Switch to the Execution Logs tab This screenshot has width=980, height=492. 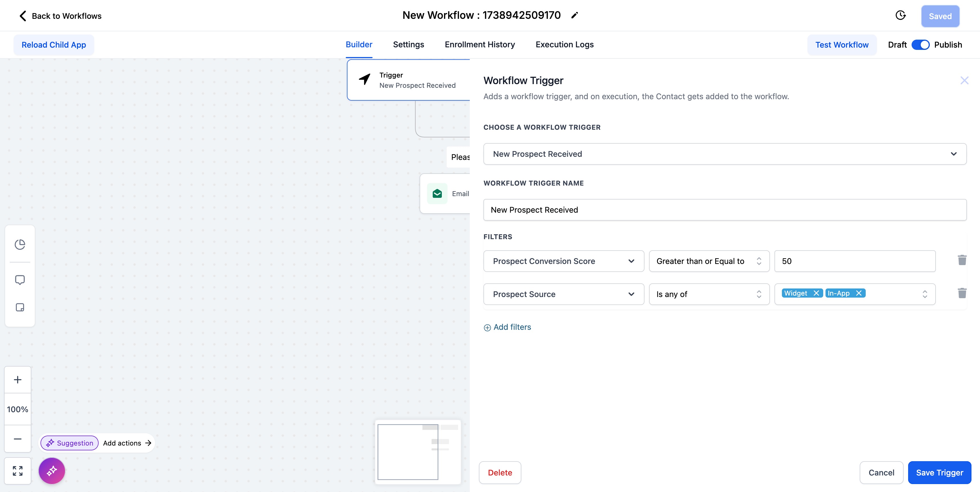click(x=564, y=44)
